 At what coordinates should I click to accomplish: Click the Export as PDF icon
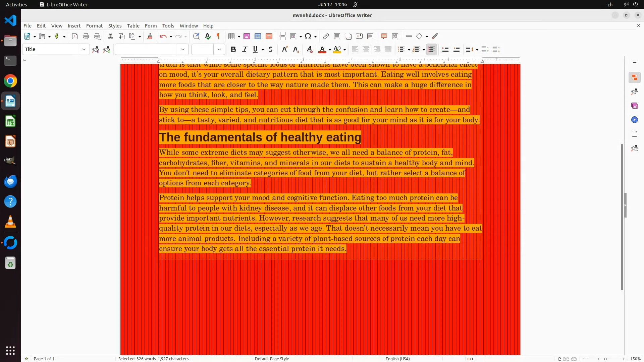click(75, 37)
